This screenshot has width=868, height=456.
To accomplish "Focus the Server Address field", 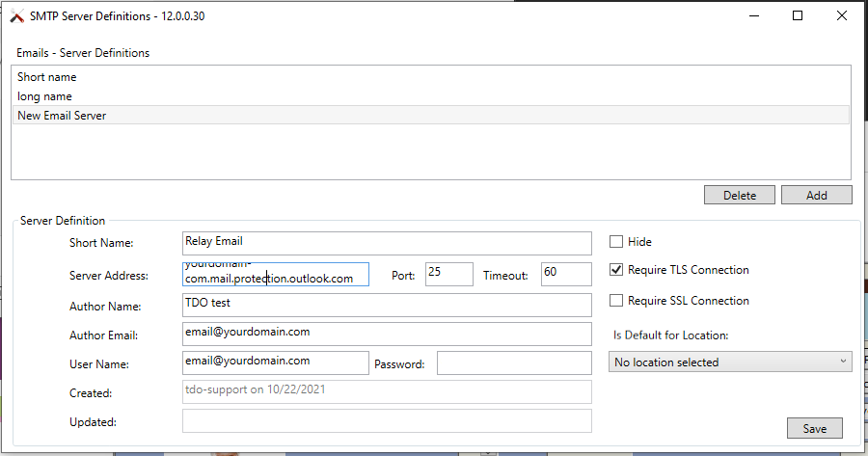I will [x=275, y=275].
